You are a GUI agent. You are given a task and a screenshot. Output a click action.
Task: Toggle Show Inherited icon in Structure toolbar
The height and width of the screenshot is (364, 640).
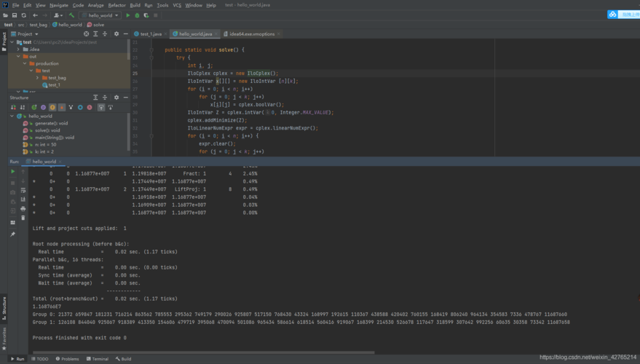[x=71, y=107]
